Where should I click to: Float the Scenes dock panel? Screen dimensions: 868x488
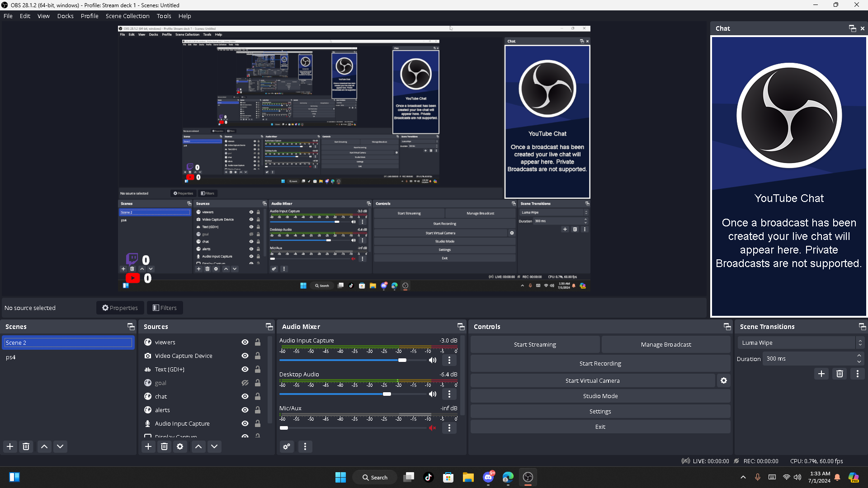131,327
